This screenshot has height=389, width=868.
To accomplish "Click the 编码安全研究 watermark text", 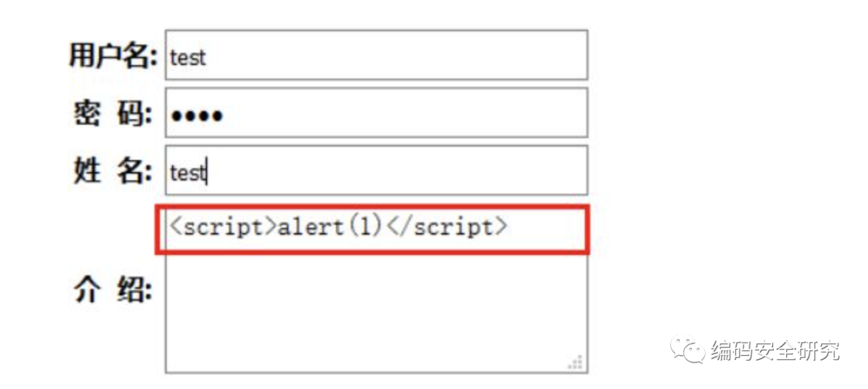I will point(775,350).
